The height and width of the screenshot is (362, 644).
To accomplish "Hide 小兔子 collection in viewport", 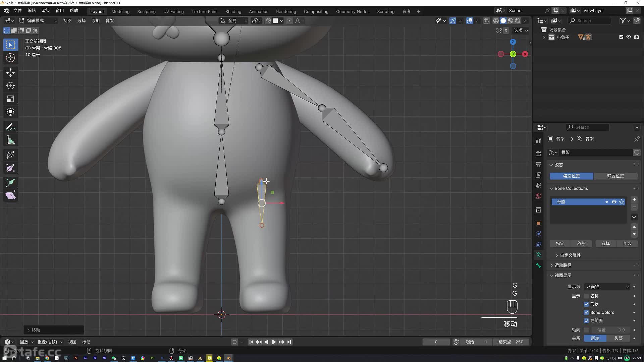I will pos(629,37).
